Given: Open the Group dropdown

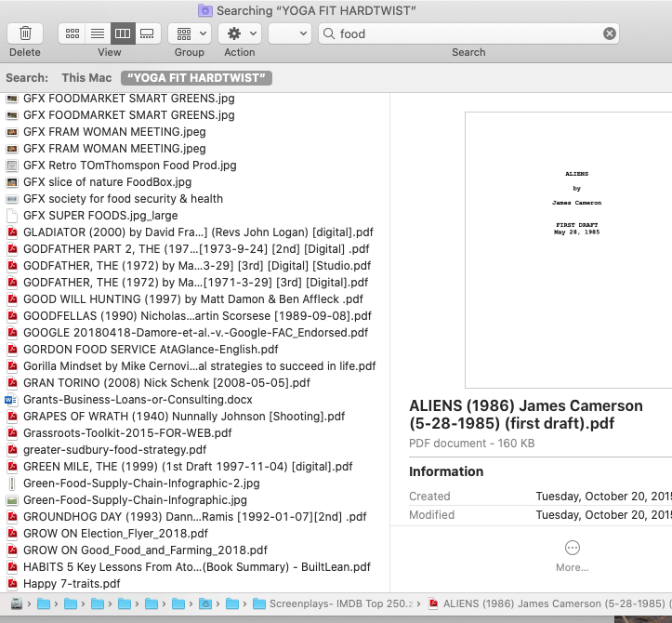Looking at the screenshot, I should [190, 33].
